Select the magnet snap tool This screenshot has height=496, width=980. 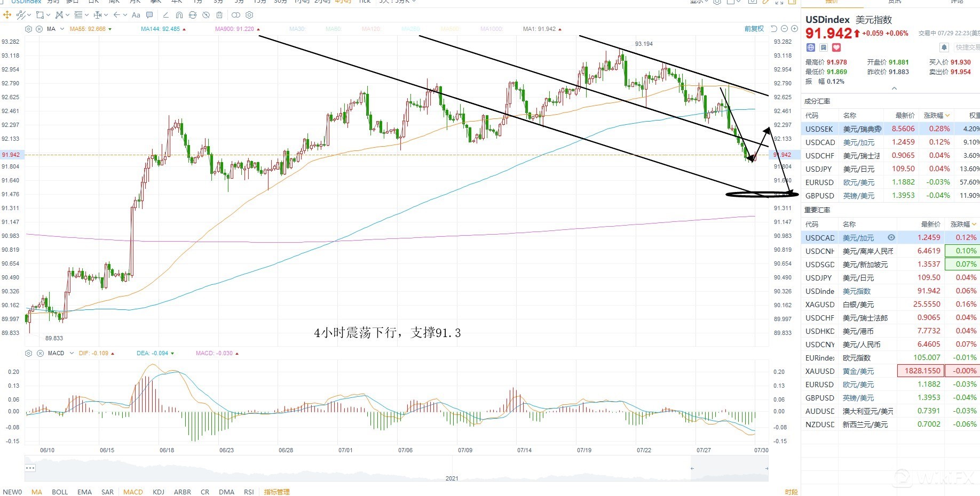click(179, 15)
